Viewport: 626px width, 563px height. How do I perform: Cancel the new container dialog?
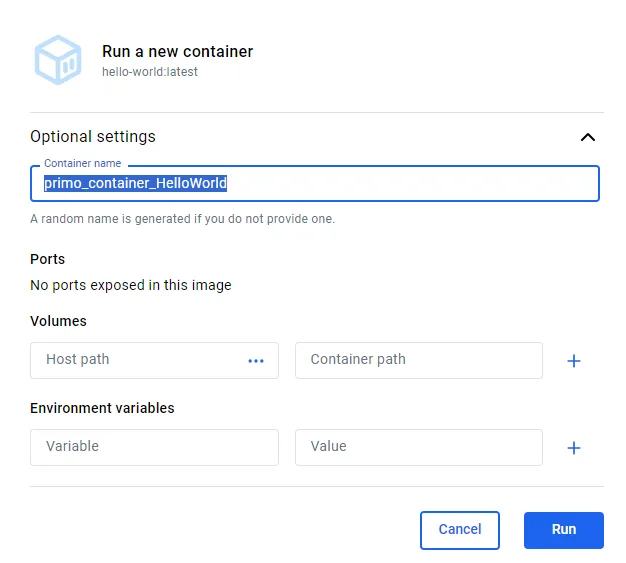[x=460, y=530]
